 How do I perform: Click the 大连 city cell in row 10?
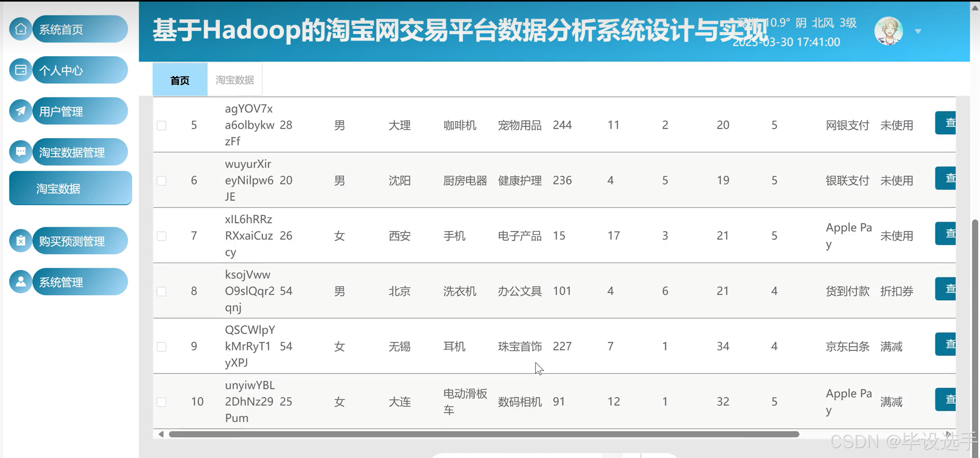coord(399,402)
